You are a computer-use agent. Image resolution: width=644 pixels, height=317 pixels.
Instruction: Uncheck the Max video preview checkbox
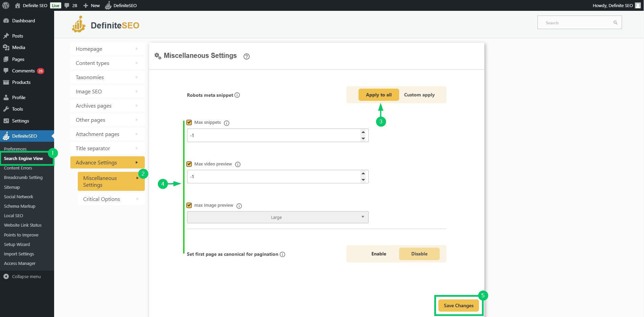pyautogui.click(x=189, y=164)
